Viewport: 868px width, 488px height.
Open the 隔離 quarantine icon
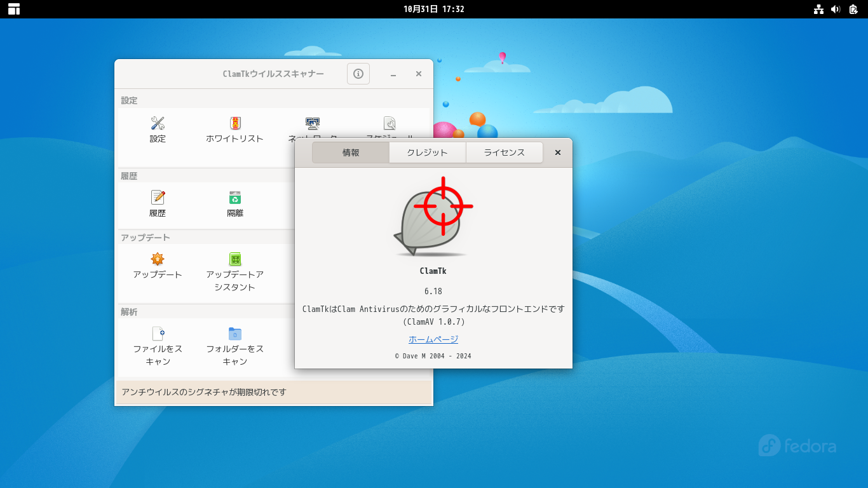[235, 198]
